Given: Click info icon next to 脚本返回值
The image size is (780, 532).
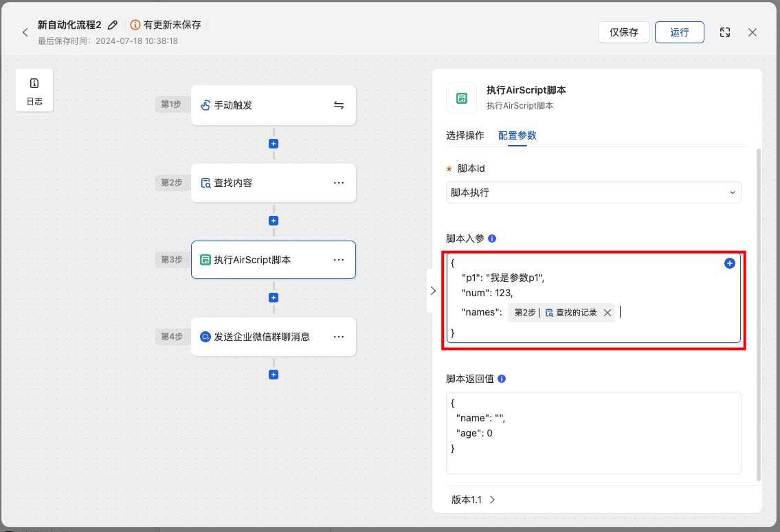Looking at the screenshot, I should pos(502,379).
